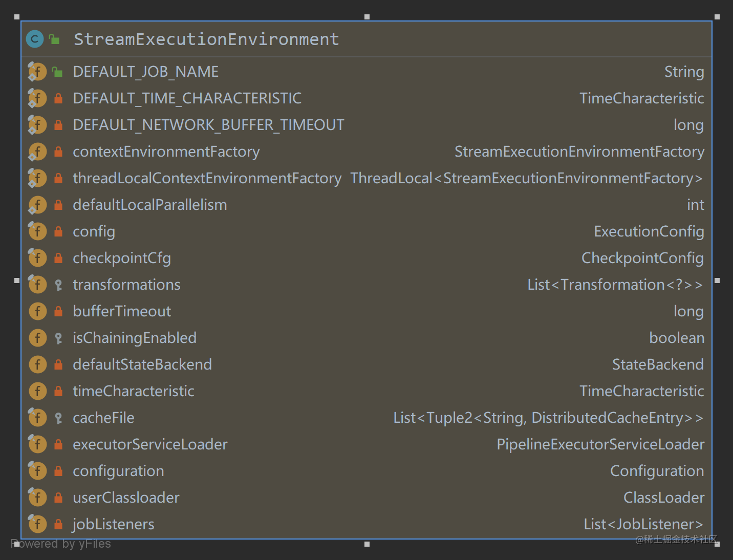Select the transformations field name
The image size is (733, 560).
pos(126,285)
